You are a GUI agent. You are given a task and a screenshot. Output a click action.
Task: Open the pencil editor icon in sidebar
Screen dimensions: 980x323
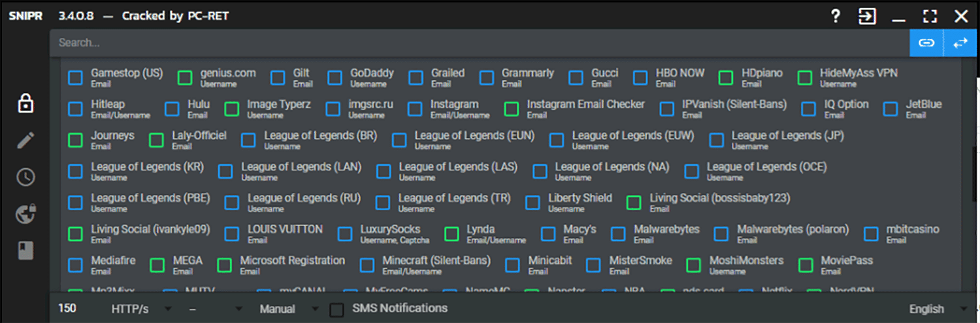click(x=25, y=140)
